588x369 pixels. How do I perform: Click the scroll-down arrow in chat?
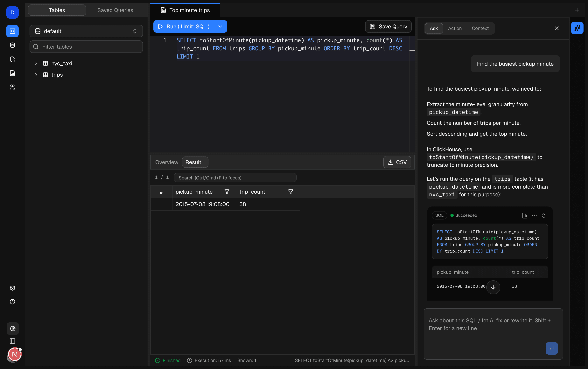pyautogui.click(x=493, y=287)
